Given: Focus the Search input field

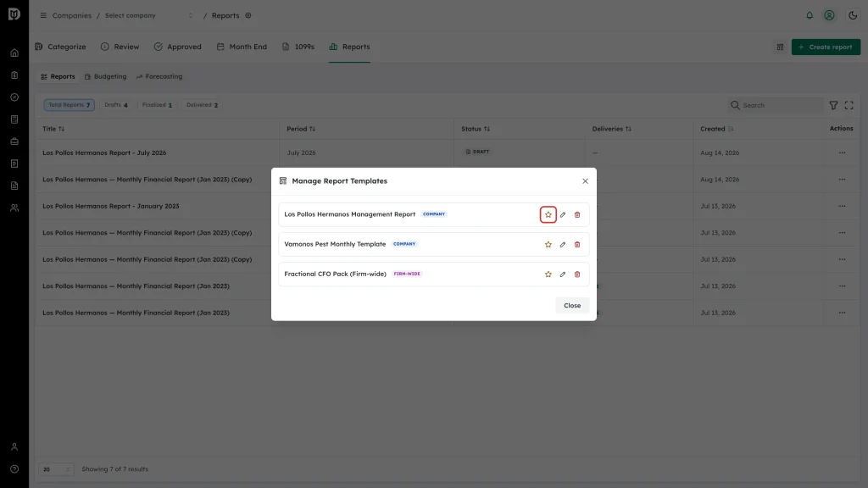Looking at the screenshot, I should [x=775, y=105].
